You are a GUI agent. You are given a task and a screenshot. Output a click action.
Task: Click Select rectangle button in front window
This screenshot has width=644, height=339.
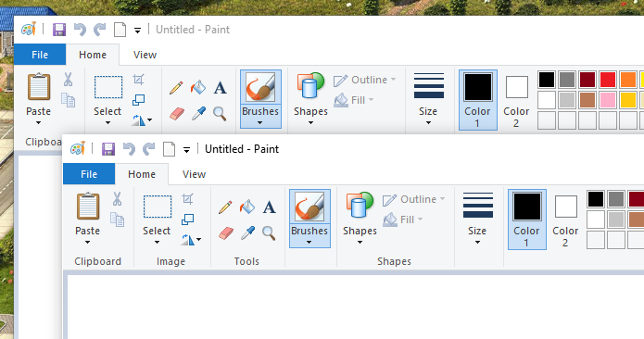click(158, 207)
